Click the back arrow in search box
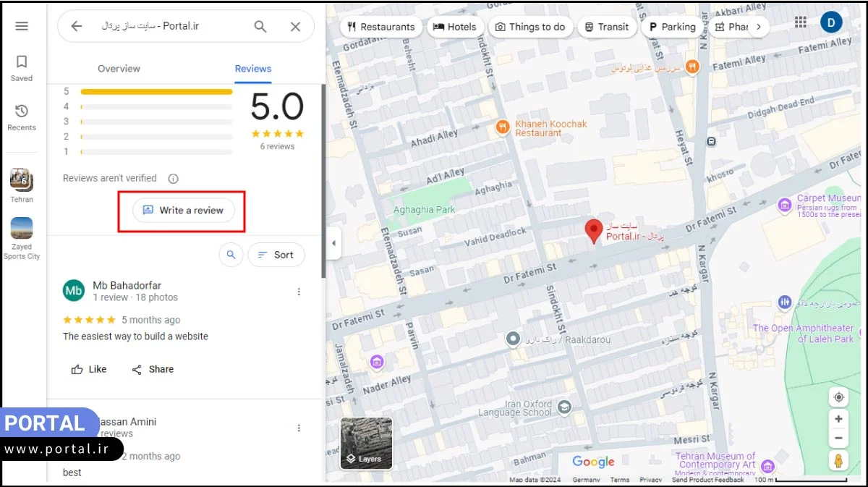 77,27
